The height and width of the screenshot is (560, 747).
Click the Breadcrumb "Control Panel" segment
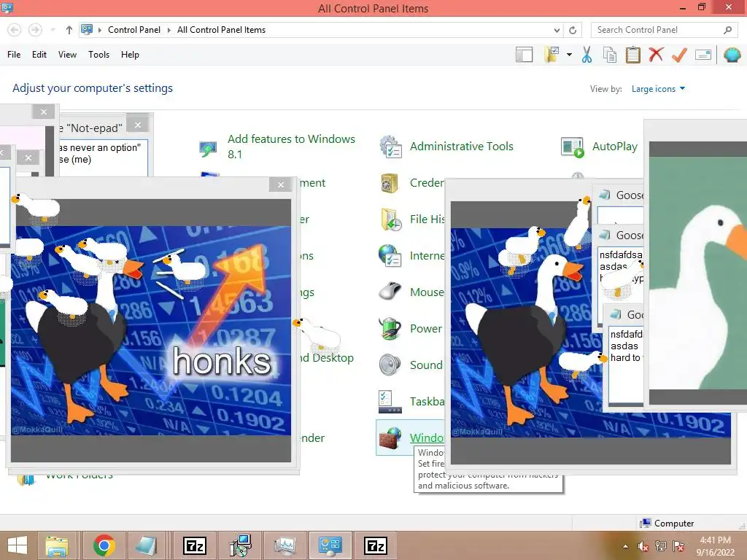point(134,30)
